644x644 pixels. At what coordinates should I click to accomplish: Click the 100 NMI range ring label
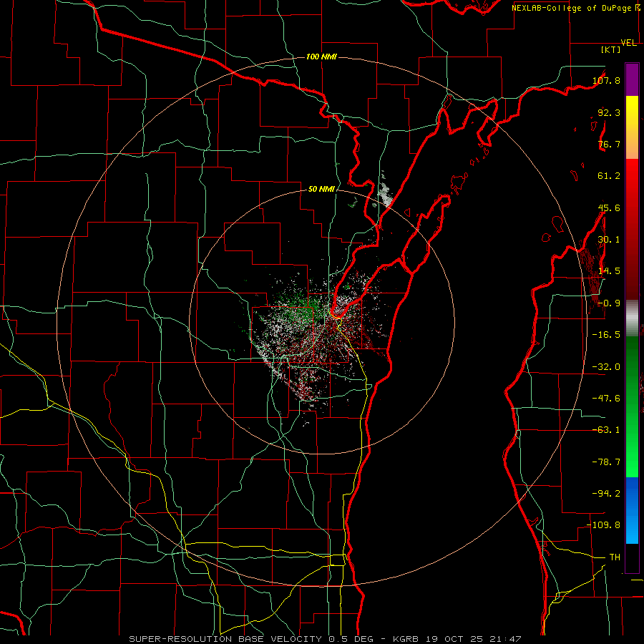(x=321, y=57)
